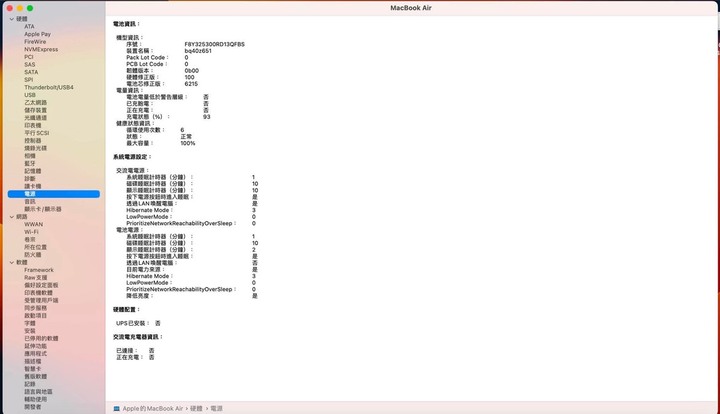This screenshot has width=720, height=414.
Task: Select SAS in the hardware list
Action: point(29,65)
